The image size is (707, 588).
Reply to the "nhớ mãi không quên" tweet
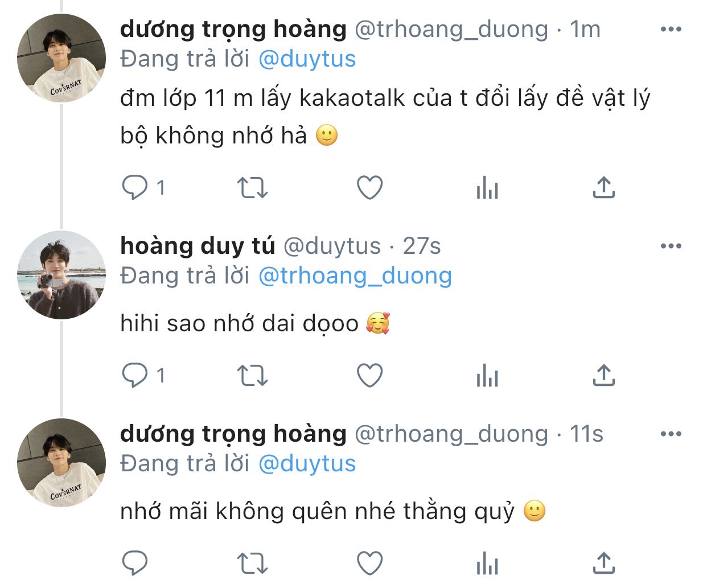135,564
